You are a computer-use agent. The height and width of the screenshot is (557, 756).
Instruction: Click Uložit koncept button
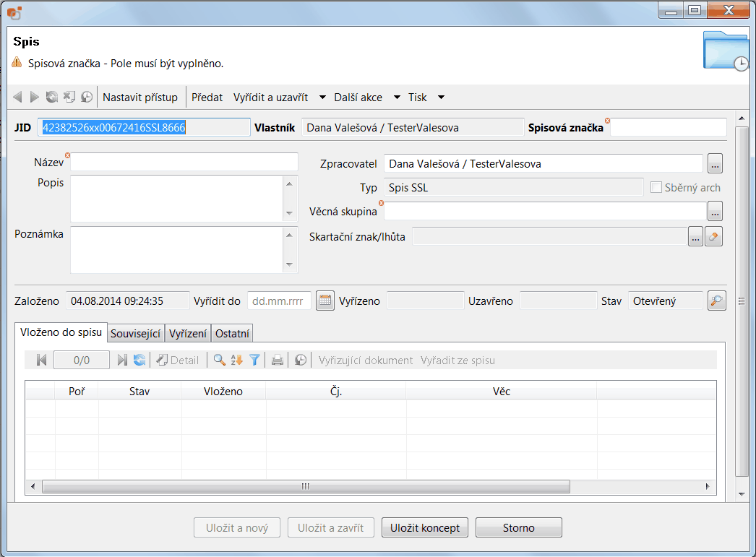tap(425, 527)
